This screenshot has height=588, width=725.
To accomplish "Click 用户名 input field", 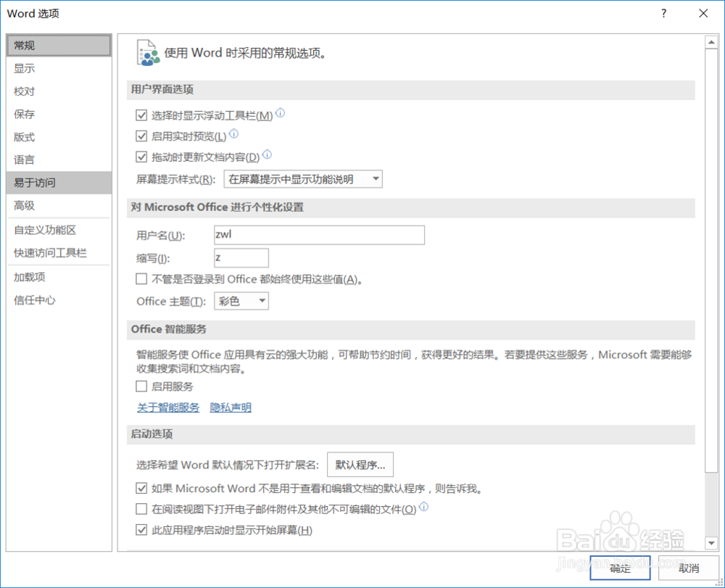I will [x=320, y=235].
